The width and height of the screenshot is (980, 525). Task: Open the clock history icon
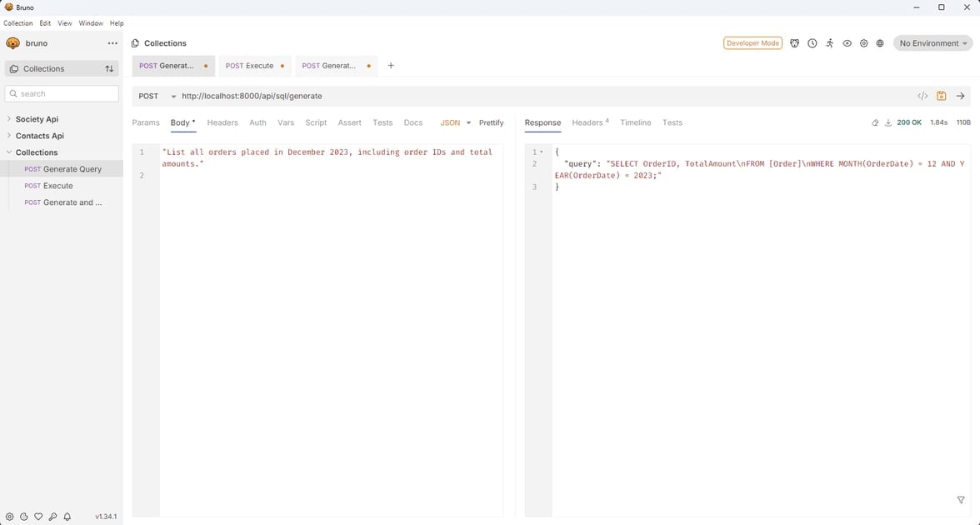812,43
